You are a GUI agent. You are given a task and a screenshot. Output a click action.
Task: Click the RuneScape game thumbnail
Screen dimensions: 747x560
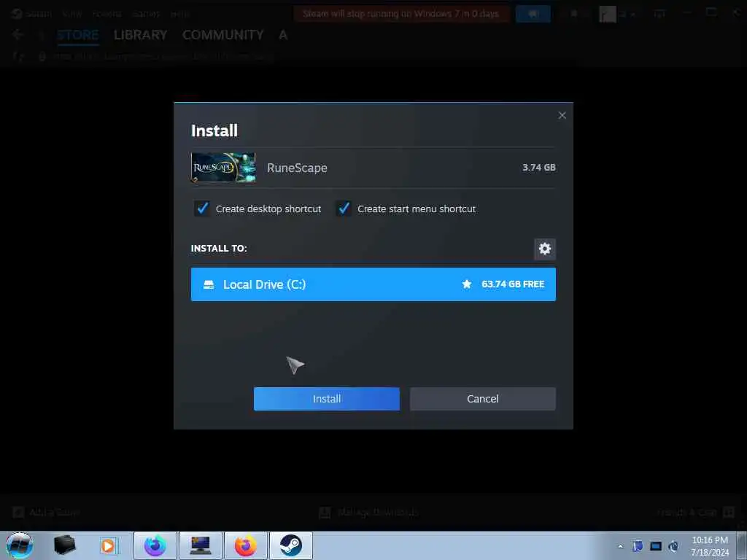(223, 168)
